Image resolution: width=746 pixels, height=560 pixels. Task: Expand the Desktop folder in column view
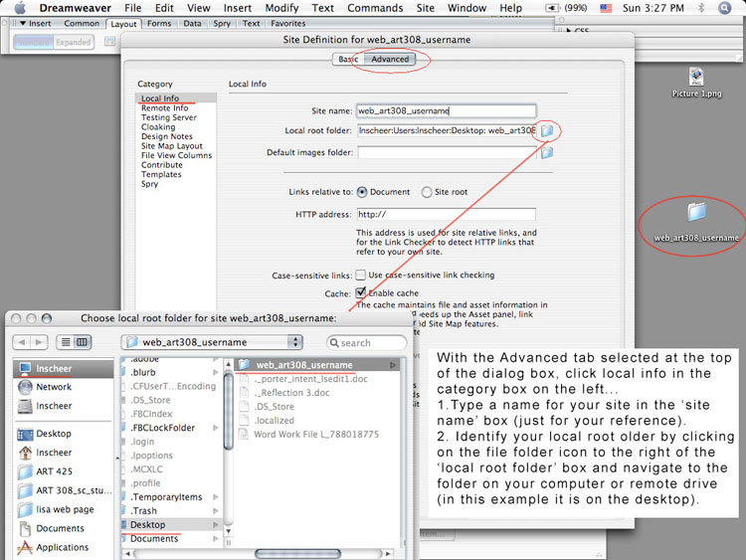[x=216, y=525]
